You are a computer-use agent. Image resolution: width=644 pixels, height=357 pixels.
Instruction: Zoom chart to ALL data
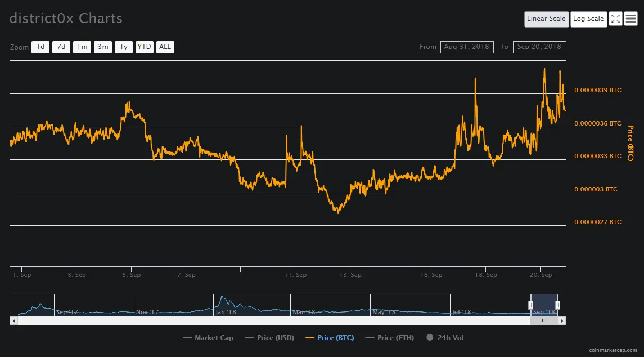[x=165, y=47]
